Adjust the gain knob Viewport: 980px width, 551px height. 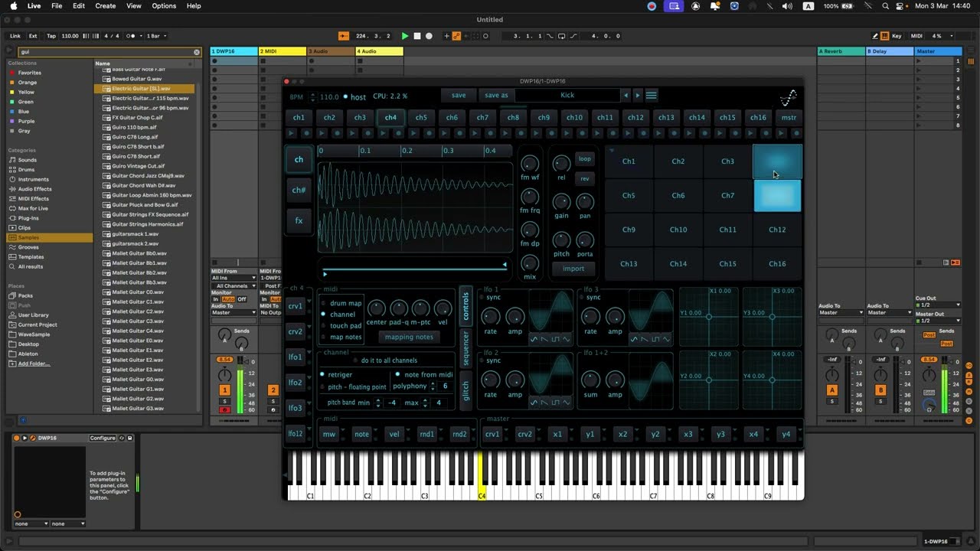point(561,201)
